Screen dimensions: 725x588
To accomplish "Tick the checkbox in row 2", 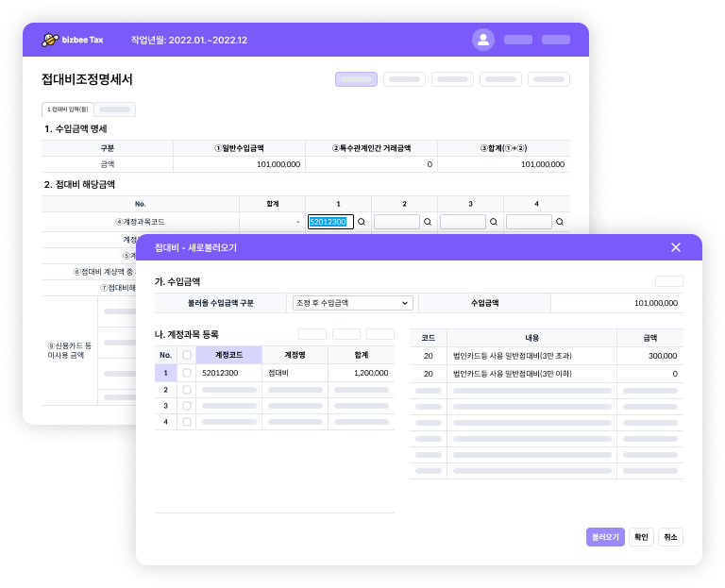I will (187, 389).
